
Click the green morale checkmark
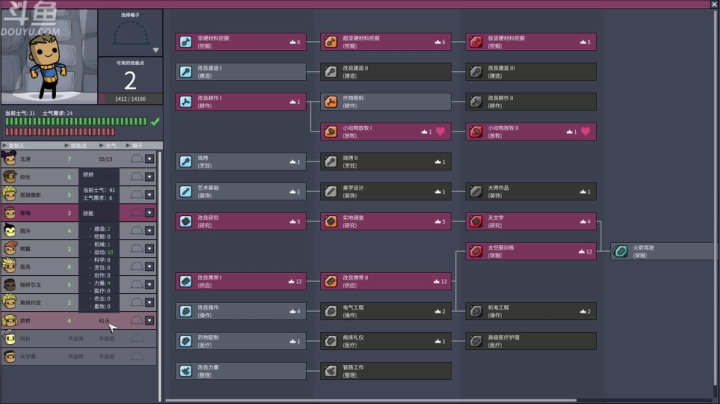pos(155,122)
